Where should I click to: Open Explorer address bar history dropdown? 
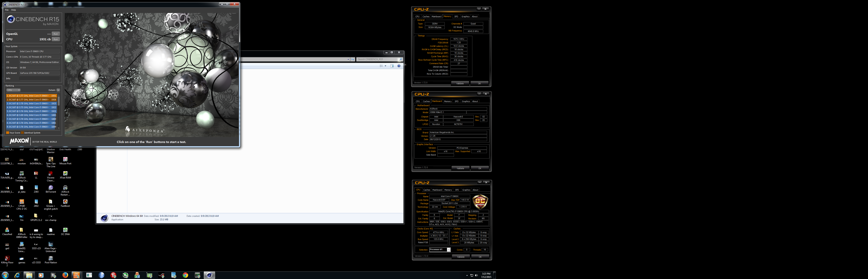coord(348,59)
